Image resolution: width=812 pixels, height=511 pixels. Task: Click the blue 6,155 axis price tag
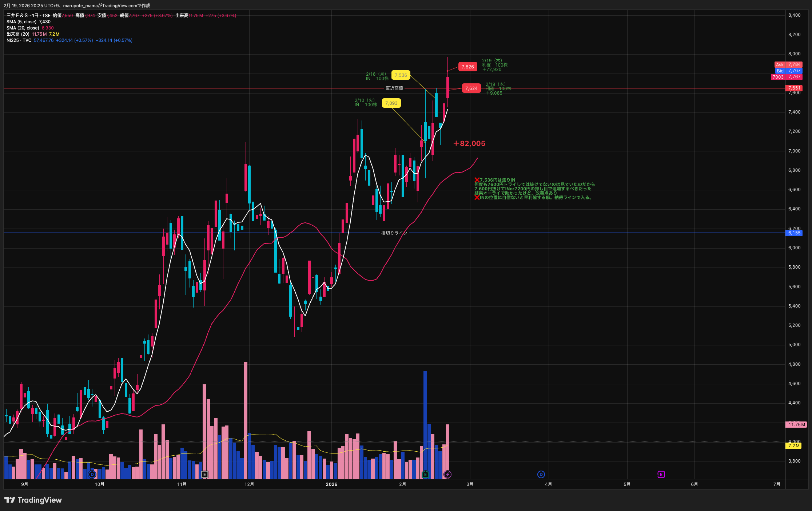[x=794, y=233]
